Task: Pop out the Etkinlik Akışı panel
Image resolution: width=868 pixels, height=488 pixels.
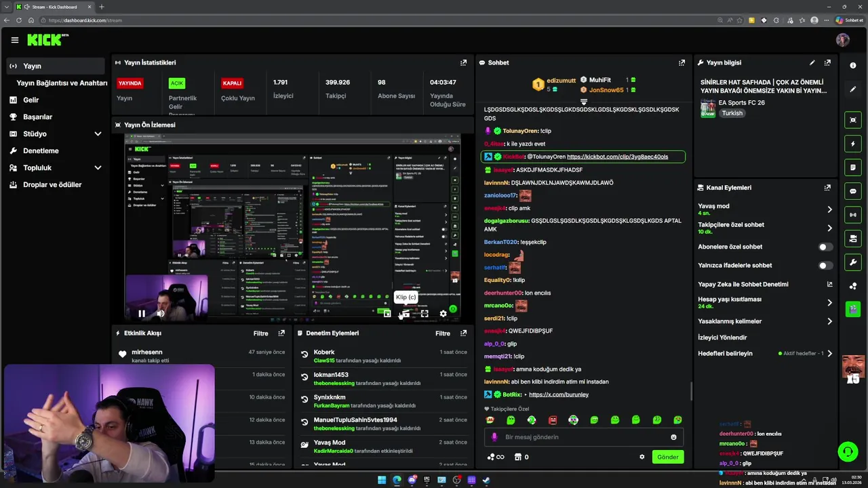Action: click(x=281, y=333)
